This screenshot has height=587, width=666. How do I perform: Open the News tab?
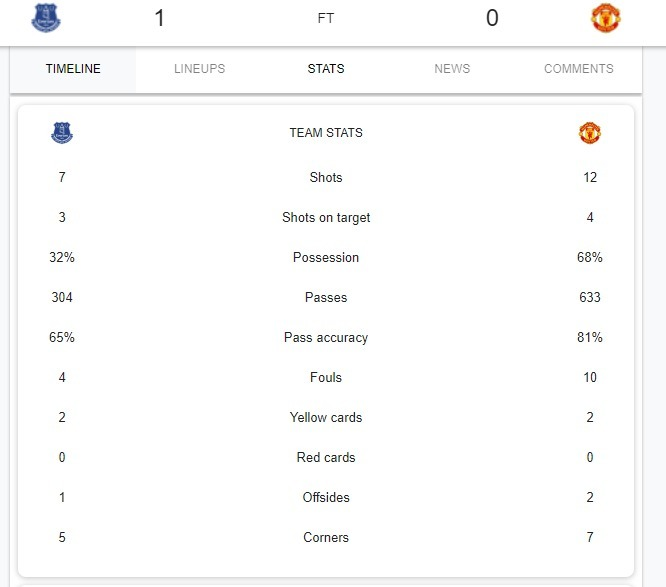pyautogui.click(x=452, y=69)
